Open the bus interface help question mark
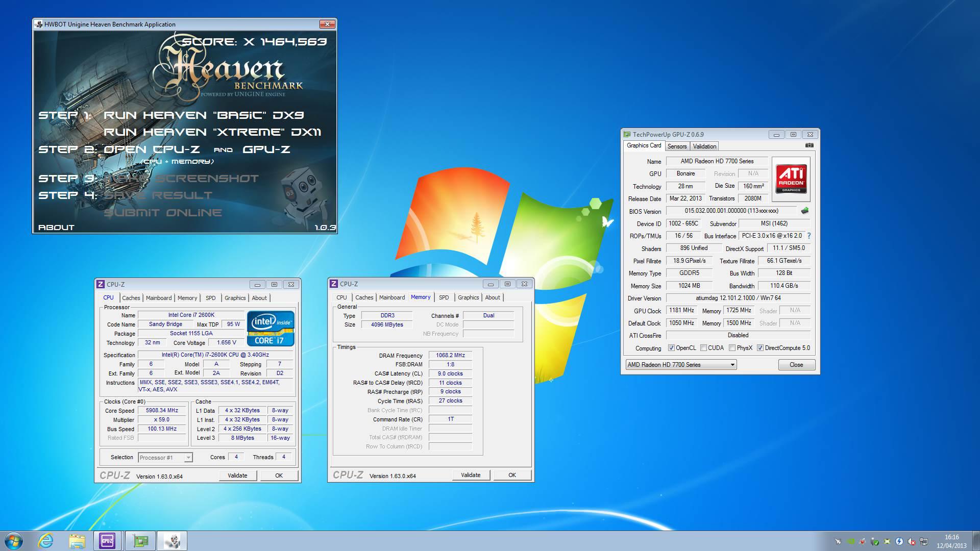The width and height of the screenshot is (980, 551). (809, 236)
